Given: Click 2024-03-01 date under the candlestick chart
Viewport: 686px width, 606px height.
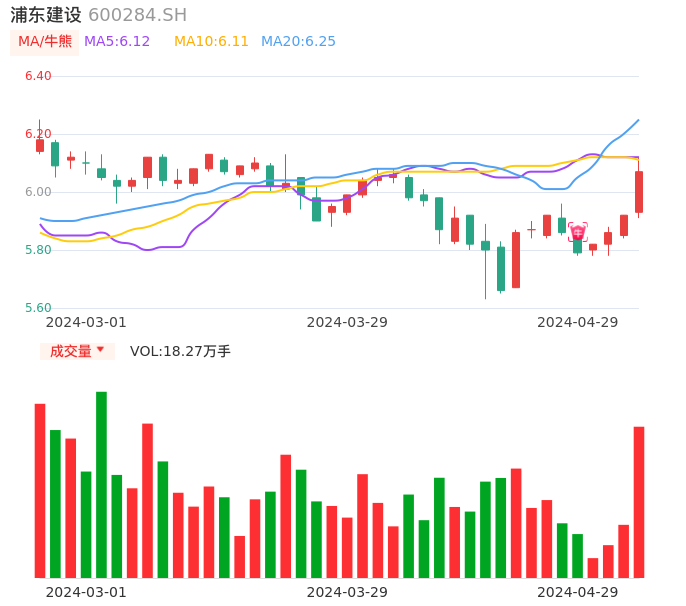Looking at the screenshot, I should click(x=86, y=322).
